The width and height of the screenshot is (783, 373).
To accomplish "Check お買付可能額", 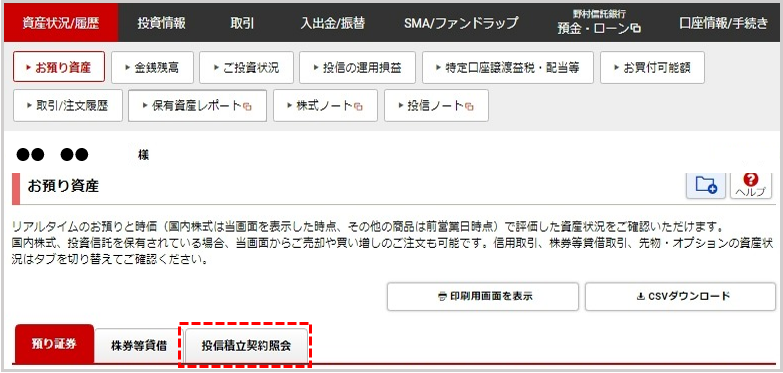I will 652,67.
